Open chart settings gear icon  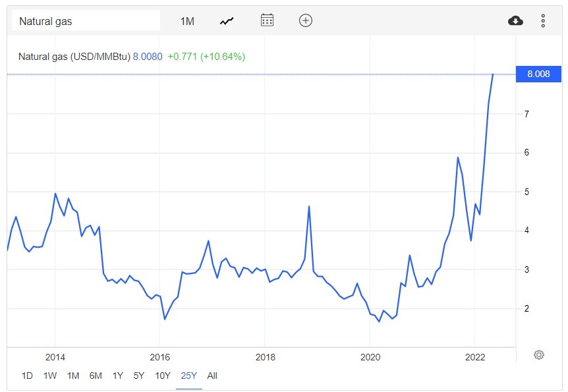(539, 355)
